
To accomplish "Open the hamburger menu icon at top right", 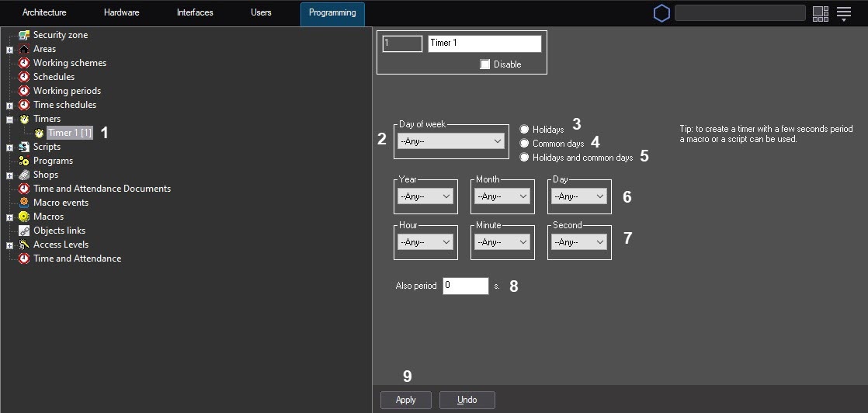I will [844, 13].
